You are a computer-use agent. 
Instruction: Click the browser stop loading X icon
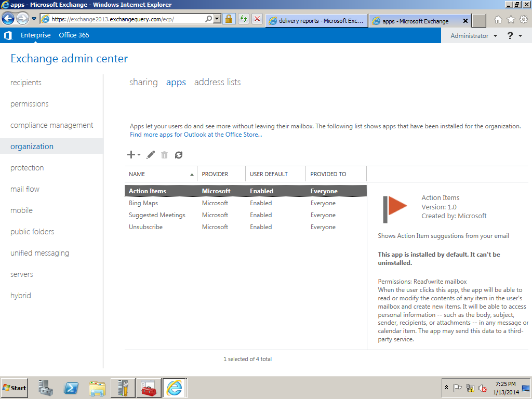point(257,19)
